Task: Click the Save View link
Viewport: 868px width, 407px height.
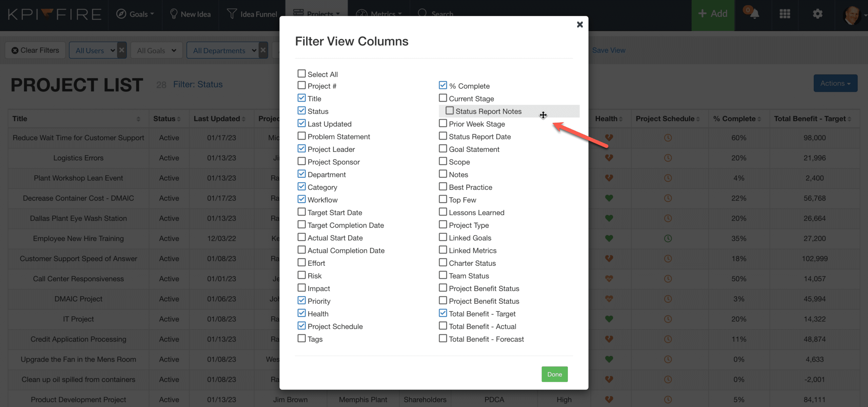Action: (609, 50)
